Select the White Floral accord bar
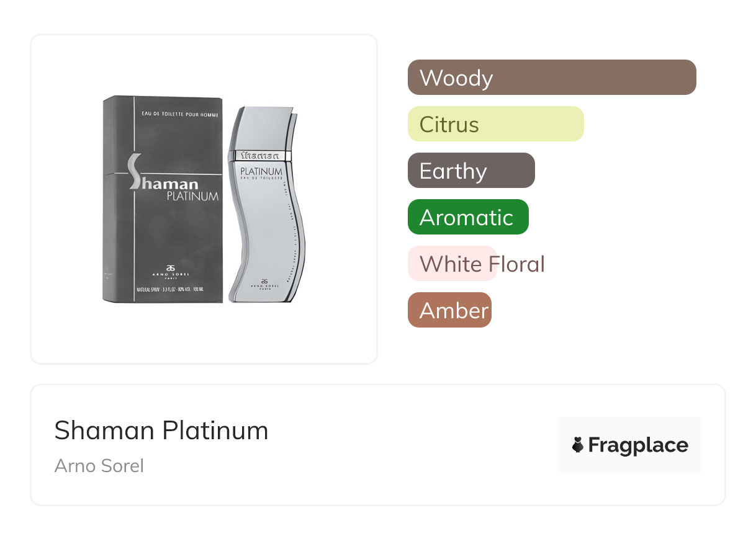 452,264
